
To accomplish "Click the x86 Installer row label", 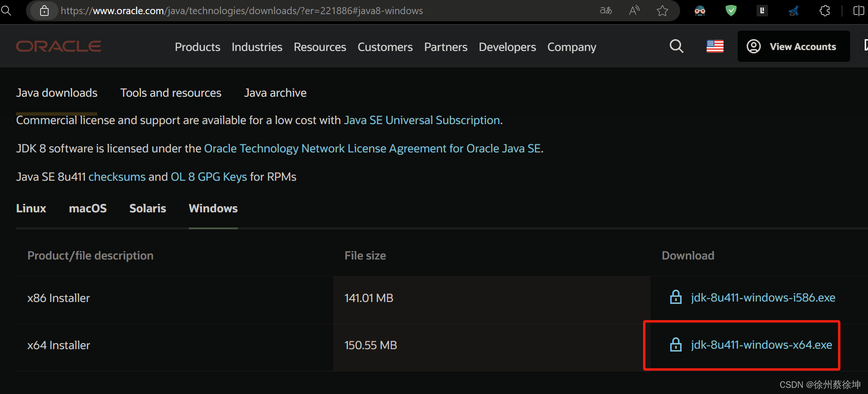I will (59, 298).
